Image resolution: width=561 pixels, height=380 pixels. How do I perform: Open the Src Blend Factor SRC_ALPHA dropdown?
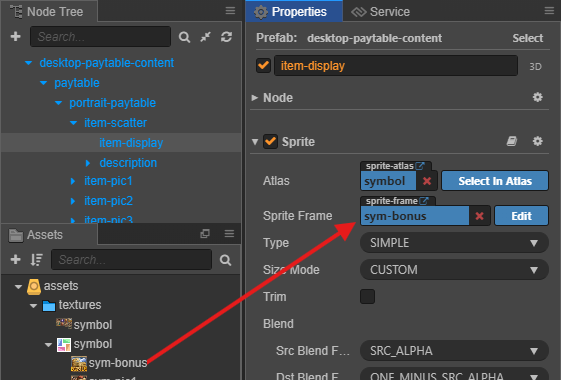[x=454, y=351]
